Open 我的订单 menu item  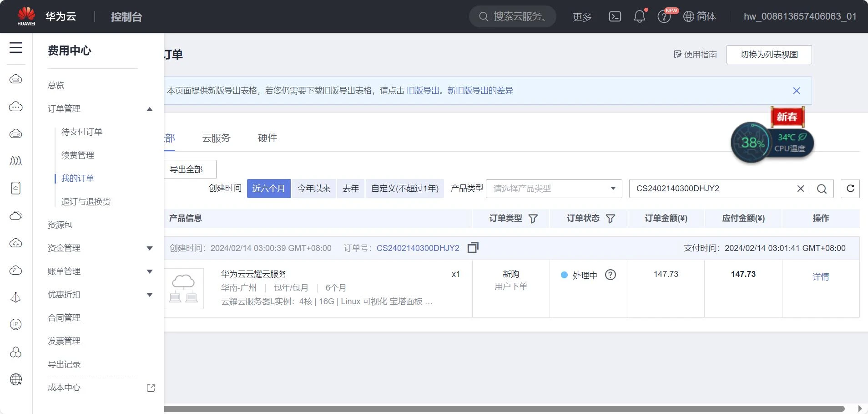pos(78,179)
